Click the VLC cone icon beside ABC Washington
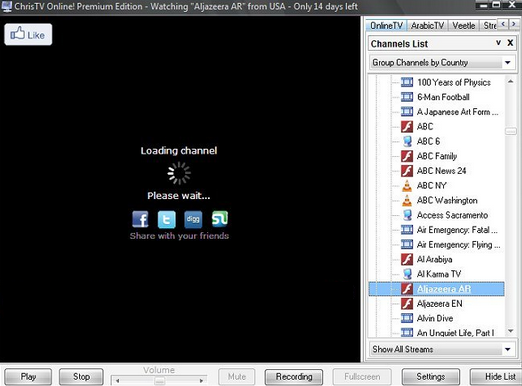The image size is (522, 386). pos(407,200)
